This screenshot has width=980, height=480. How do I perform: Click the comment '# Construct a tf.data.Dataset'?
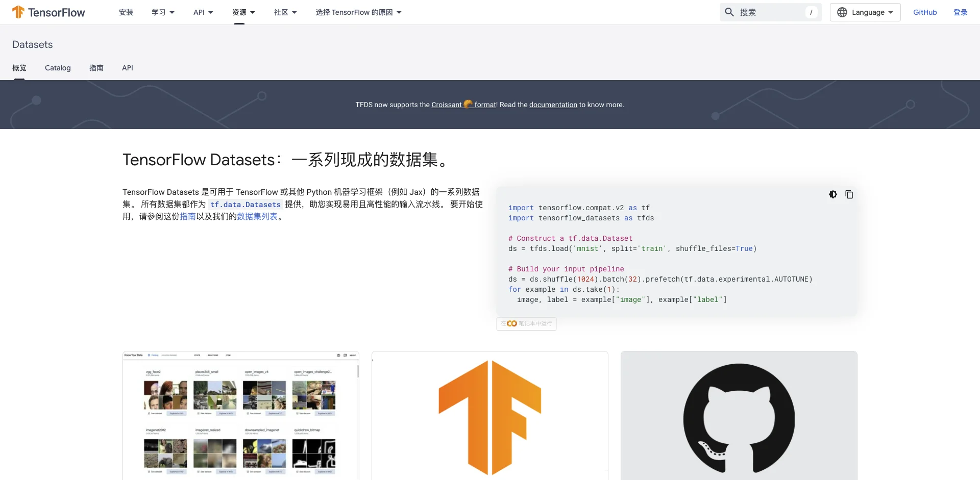click(570, 238)
